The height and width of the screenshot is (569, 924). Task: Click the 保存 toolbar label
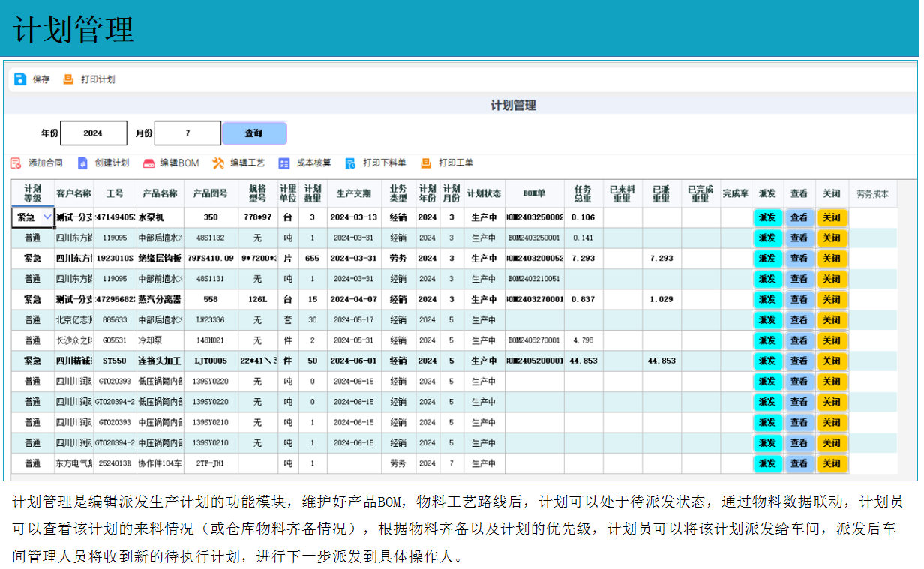pos(41,79)
